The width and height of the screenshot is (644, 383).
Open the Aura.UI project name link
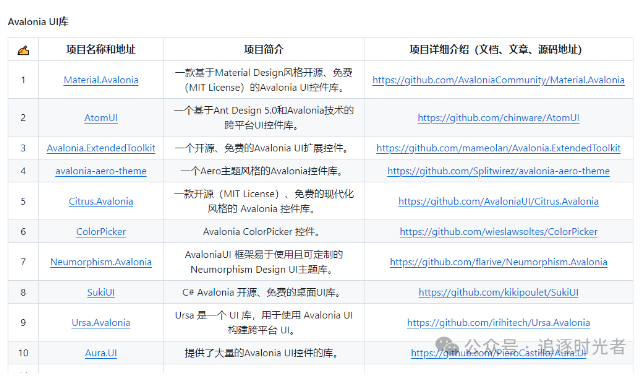click(101, 353)
